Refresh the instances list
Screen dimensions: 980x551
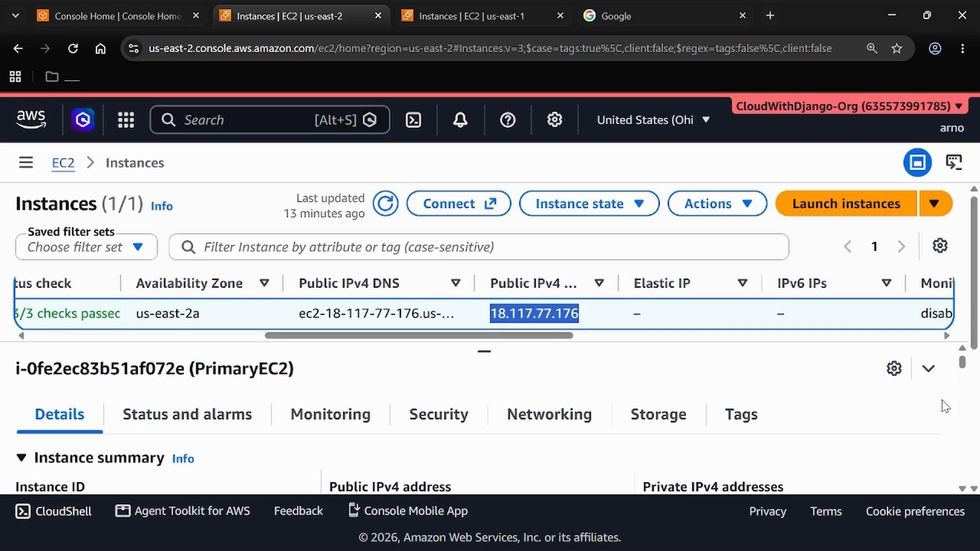pyautogui.click(x=385, y=204)
